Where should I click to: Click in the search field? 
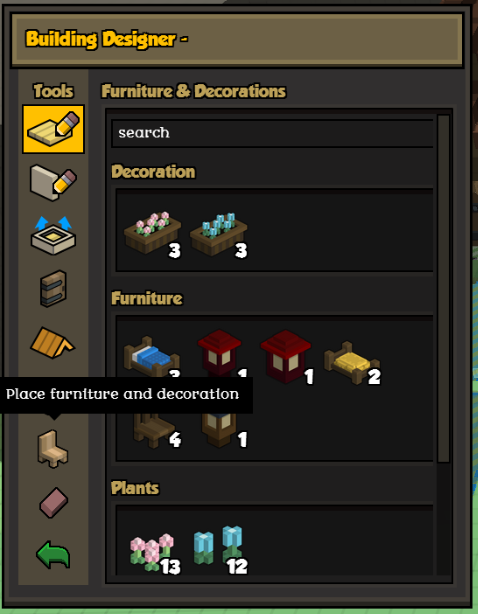pyautogui.click(x=272, y=133)
